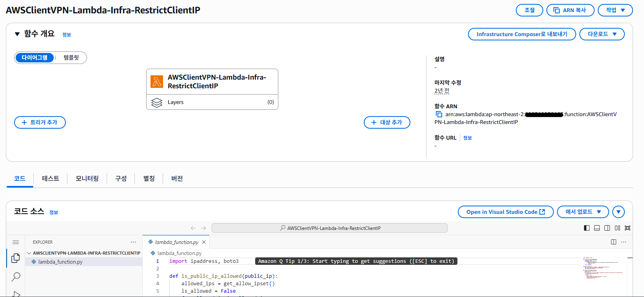This screenshot has height=297, width=644.
Task: Open the round dropdown next to 에서 업로드
Action: click(x=619, y=212)
